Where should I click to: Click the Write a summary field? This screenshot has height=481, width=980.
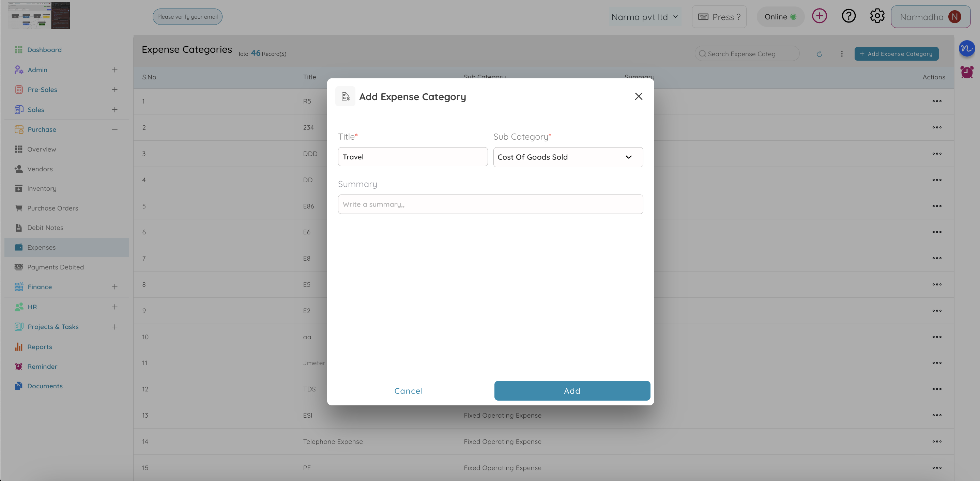490,204
